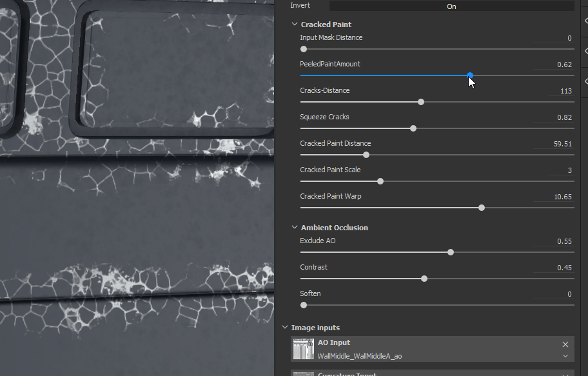The width and height of the screenshot is (588, 376).
Task: Click the Cracked Paint Warp slider handle
Action: (482, 208)
